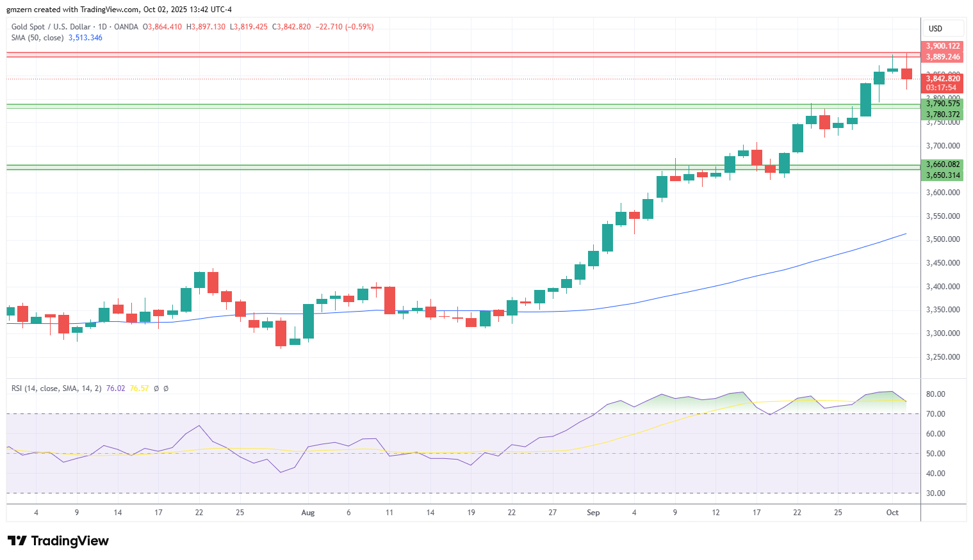The width and height of the screenshot is (973, 560).
Task: Click the Oct label on time axis
Action: pyautogui.click(x=892, y=513)
